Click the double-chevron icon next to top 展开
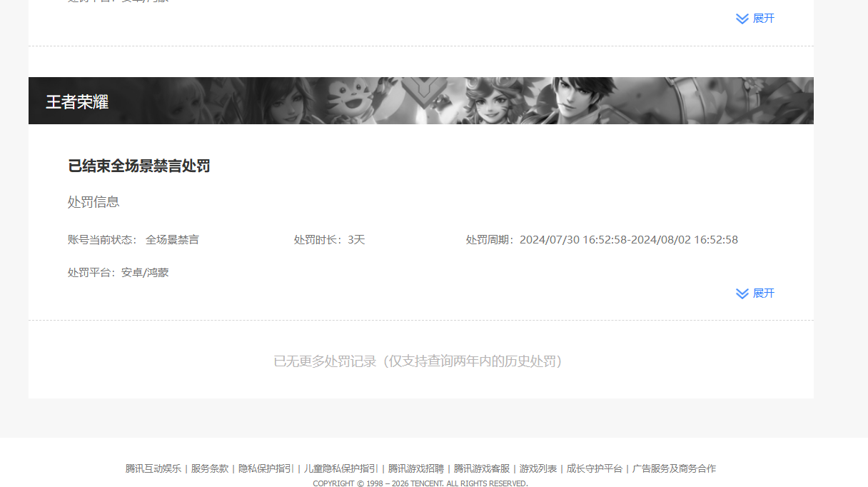This screenshot has width=868, height=487. [742, 19]
